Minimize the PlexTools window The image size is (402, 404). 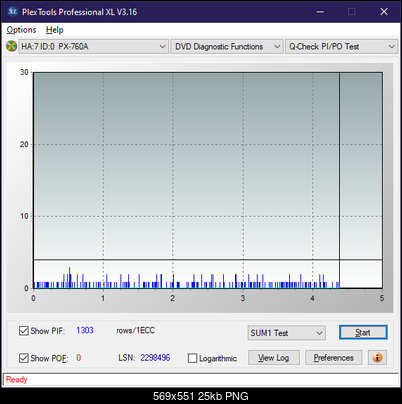tap(320, 12)
